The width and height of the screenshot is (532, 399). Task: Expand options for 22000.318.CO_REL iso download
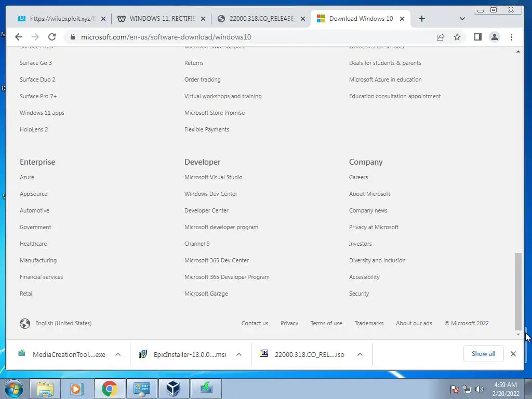360,354
